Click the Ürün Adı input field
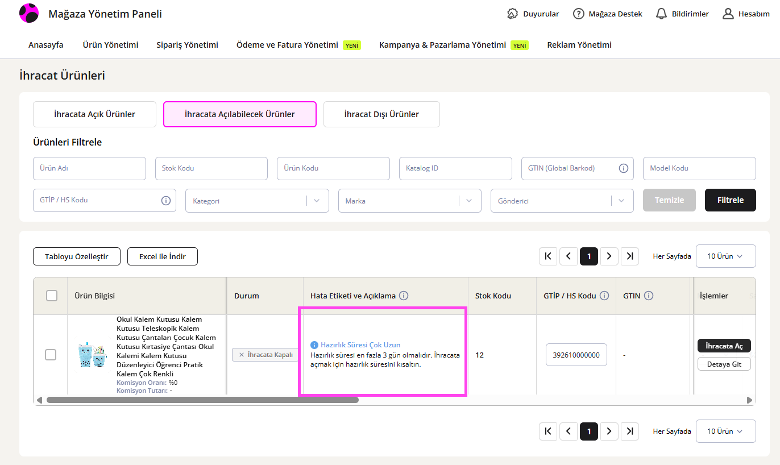The width and height of the screenshot is (780, 465). (x=90, y=169)
